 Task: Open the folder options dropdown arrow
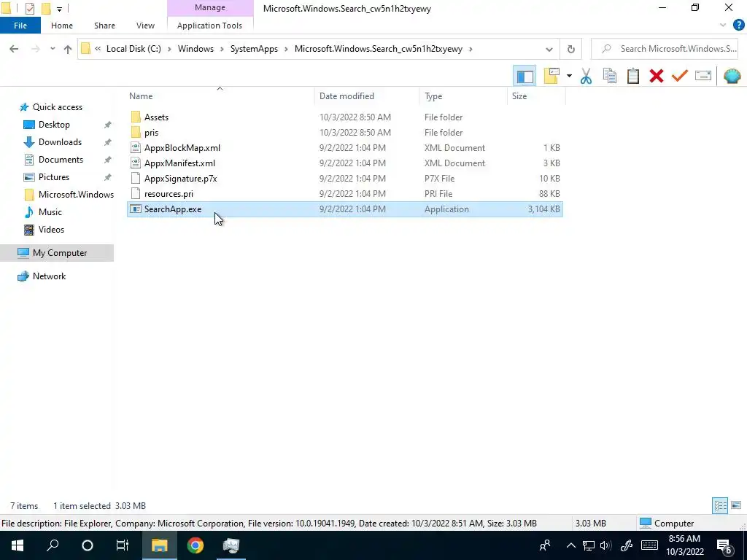click(569, 76)
